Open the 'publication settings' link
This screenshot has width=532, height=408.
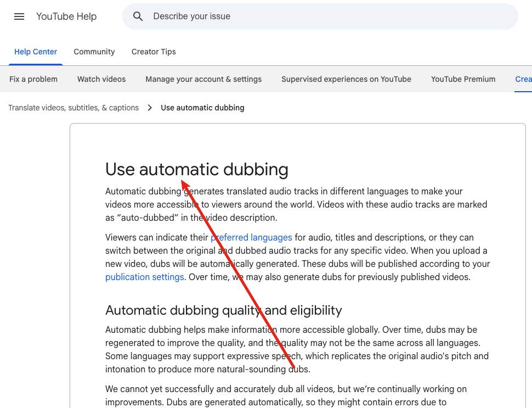tap(144, 277)
